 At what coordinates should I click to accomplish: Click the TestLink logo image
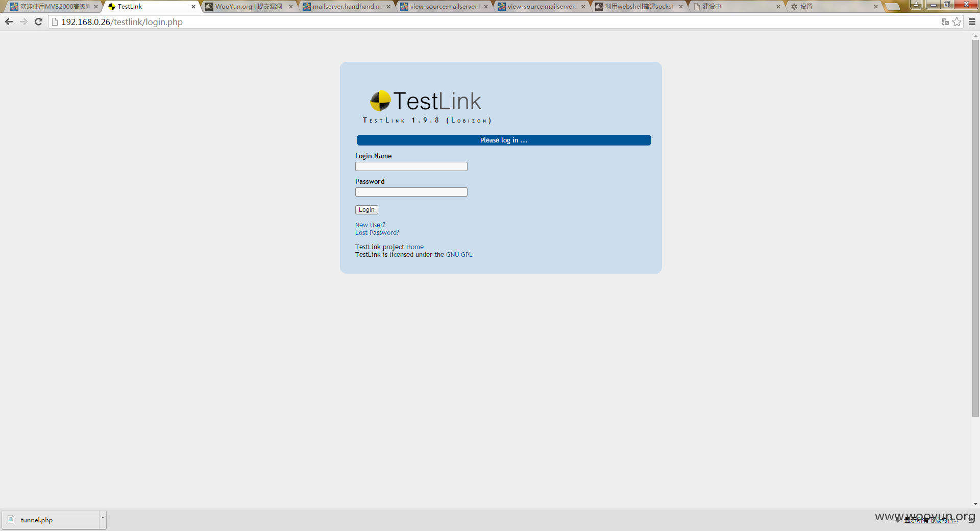[x=426, y=101]
